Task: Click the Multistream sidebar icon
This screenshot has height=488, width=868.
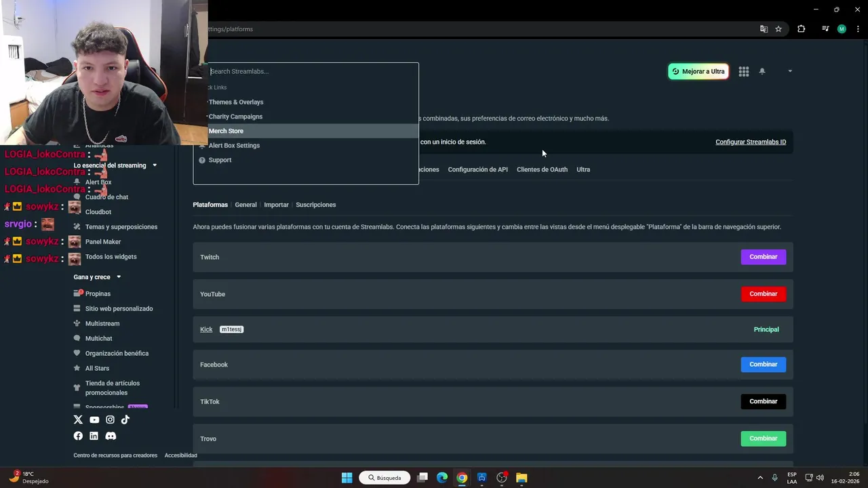Action: coord(77,323)
